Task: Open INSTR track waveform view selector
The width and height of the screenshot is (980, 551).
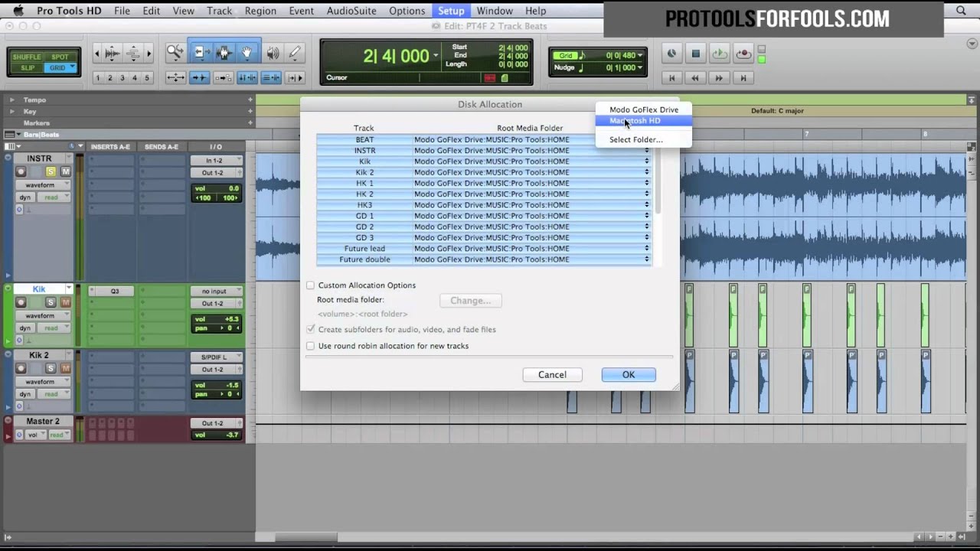Action: tap(44, 185)
